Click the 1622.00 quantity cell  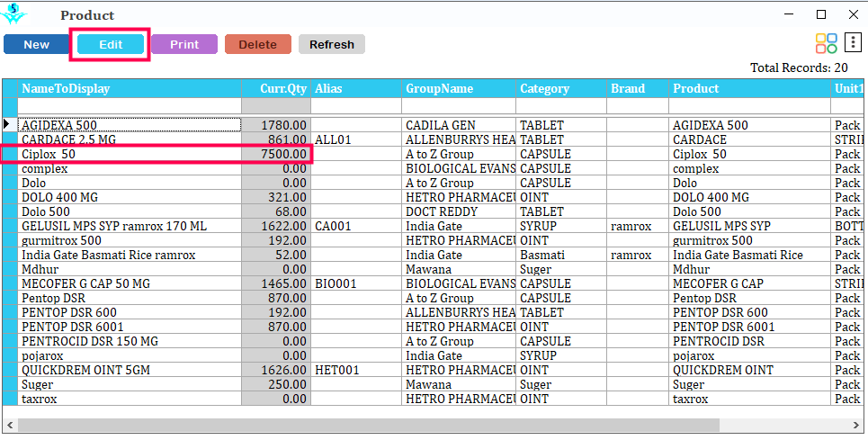[x=276, y=226]
